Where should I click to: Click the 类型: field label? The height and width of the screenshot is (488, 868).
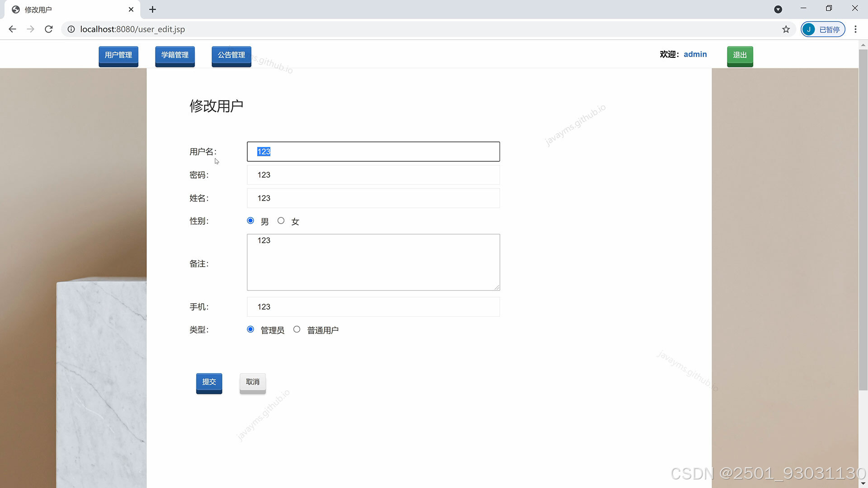[199, 330]
